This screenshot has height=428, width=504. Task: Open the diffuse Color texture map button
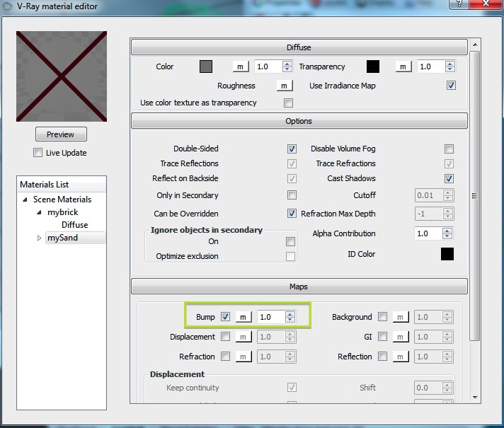[x=241, y=66]
